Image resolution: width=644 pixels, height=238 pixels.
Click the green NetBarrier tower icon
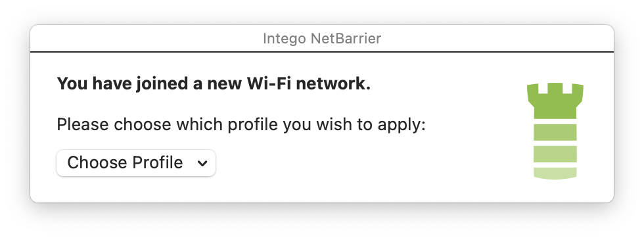click(x=555, y=131)
